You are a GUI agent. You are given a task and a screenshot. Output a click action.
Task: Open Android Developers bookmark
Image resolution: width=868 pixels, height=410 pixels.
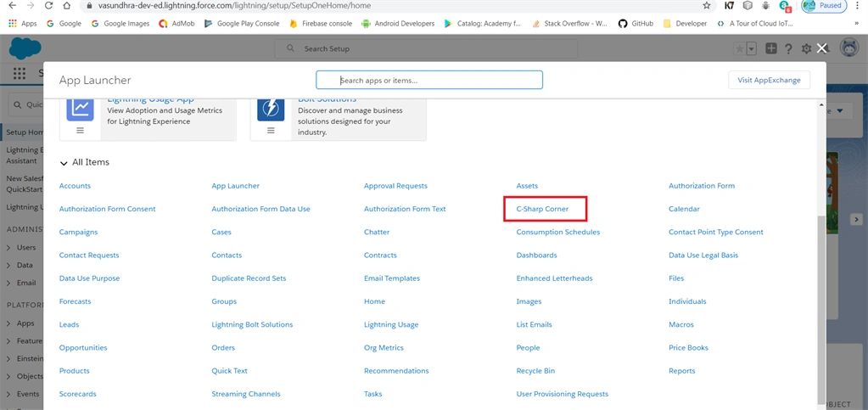click(397, 24)
